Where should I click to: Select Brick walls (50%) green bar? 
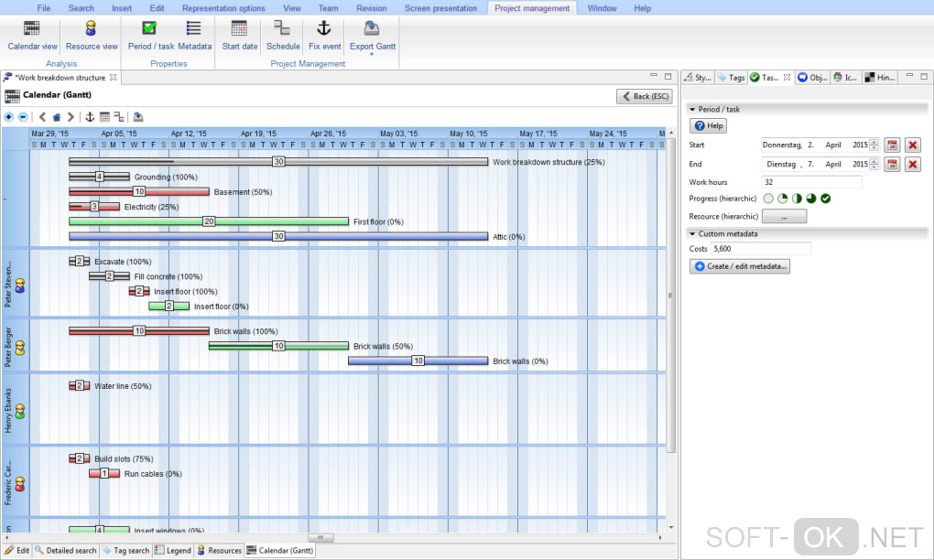click(278, 346)
